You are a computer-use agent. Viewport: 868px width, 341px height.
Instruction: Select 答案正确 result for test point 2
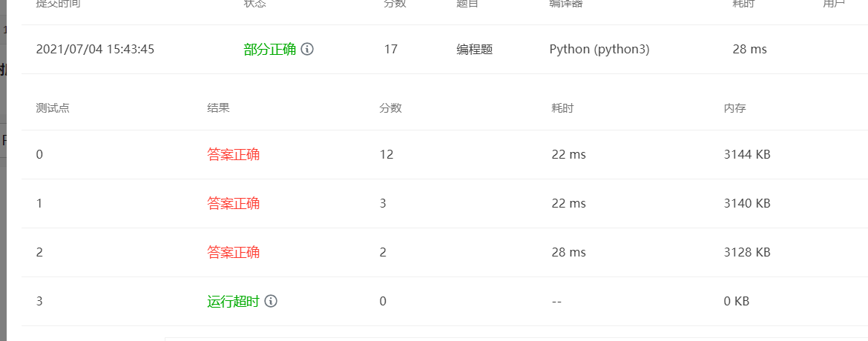click(233, 253)
